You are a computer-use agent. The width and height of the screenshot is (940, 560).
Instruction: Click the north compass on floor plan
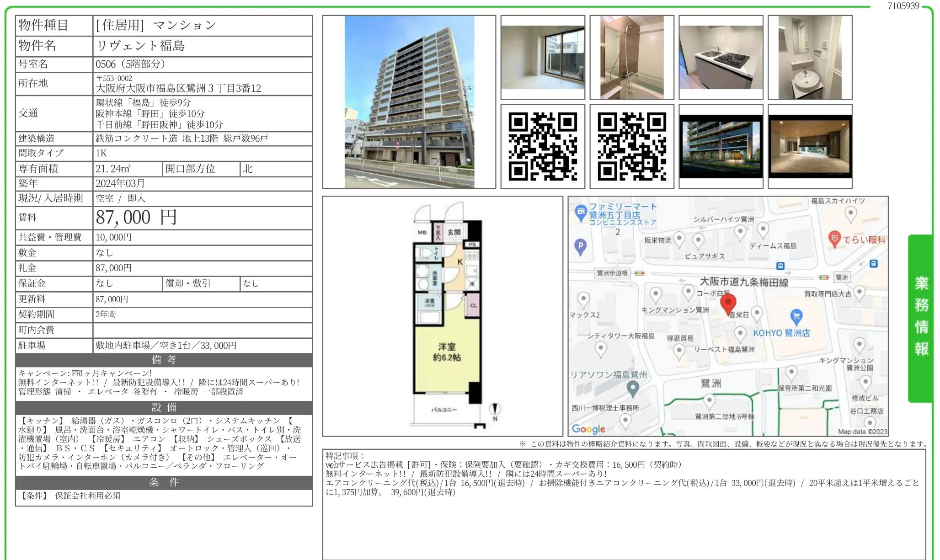coord(495,409)
